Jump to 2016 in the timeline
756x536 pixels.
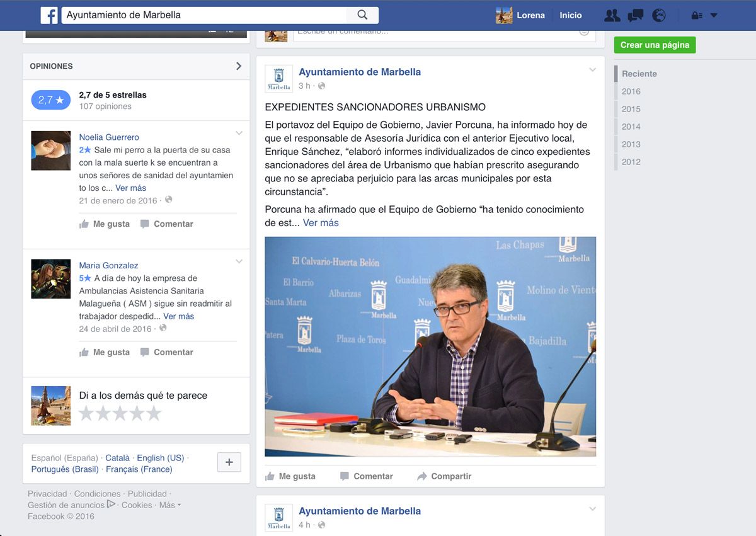pyautogui.click(x=631, y=91)
